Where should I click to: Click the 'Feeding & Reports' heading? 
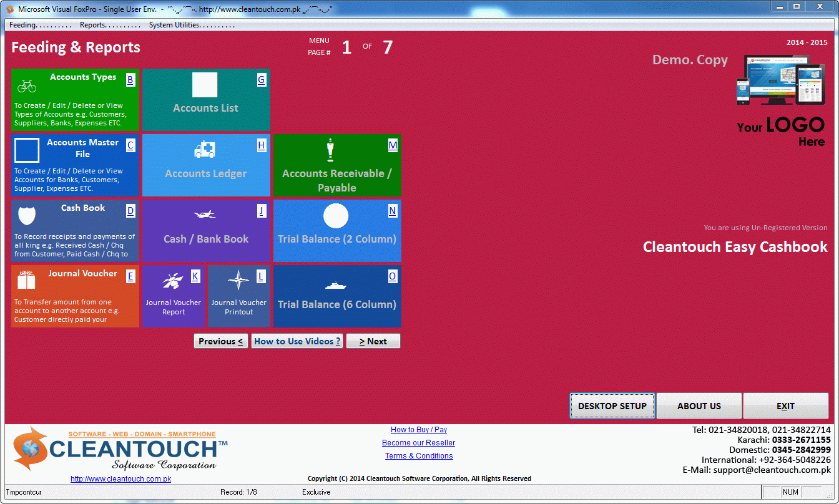[x=76, y=47]
